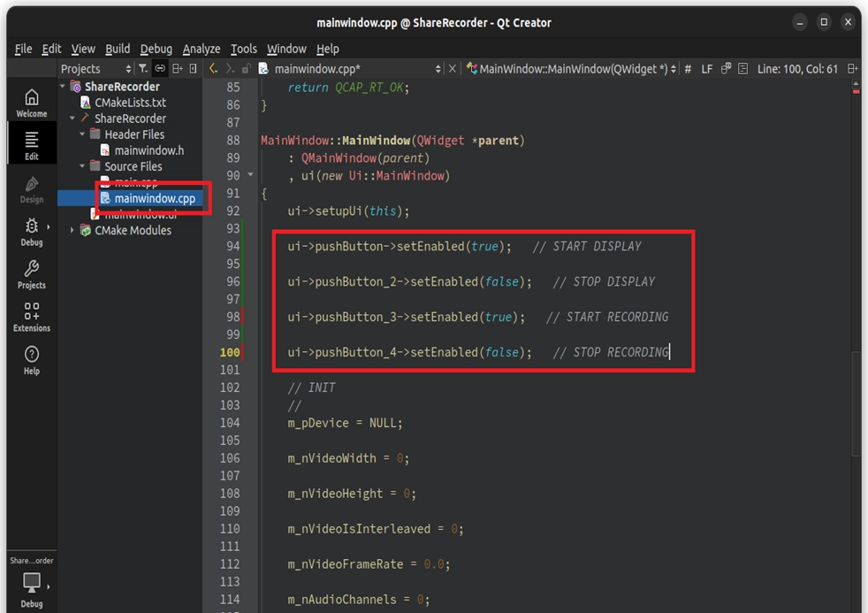Screen dimensions: 868x613
Task: Click the close Projects panel icon
Action: point(193,69)
